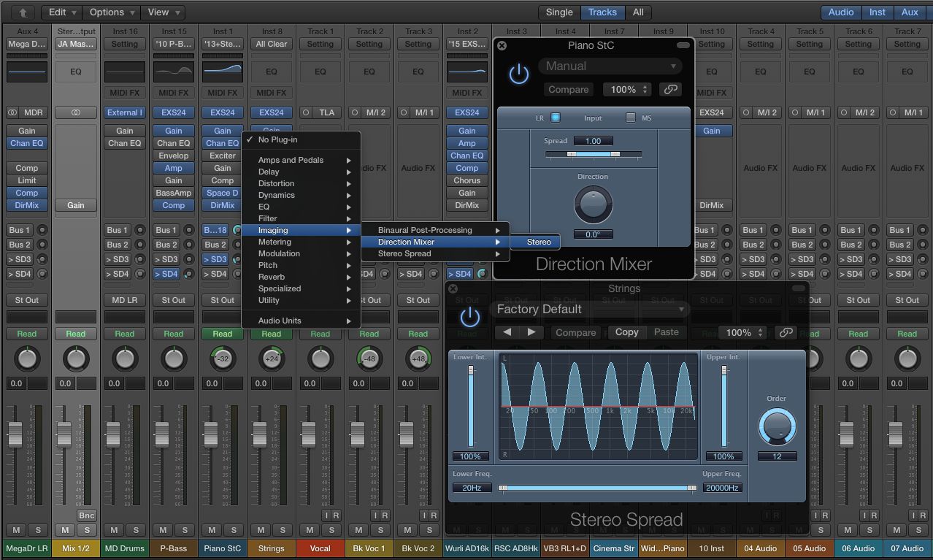Solo the Vocal channel

[x=331, y=530]
